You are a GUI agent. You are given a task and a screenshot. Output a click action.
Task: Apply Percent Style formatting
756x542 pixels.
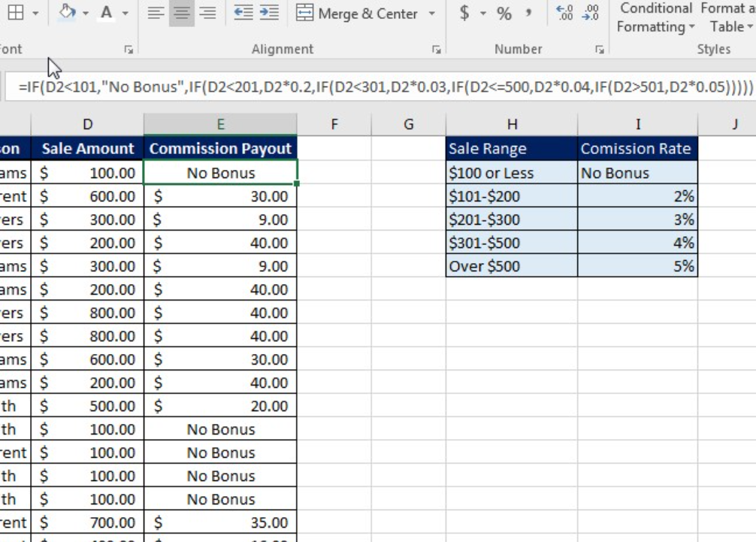(x=503, y=13)
